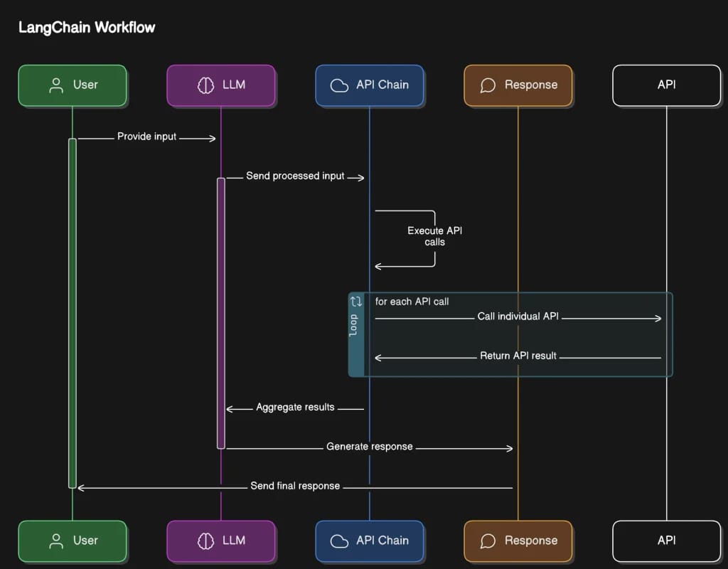728x569 pixels.
Task: Click the 'LangChain Workflow' title
Action: click(x=87, y=28)
